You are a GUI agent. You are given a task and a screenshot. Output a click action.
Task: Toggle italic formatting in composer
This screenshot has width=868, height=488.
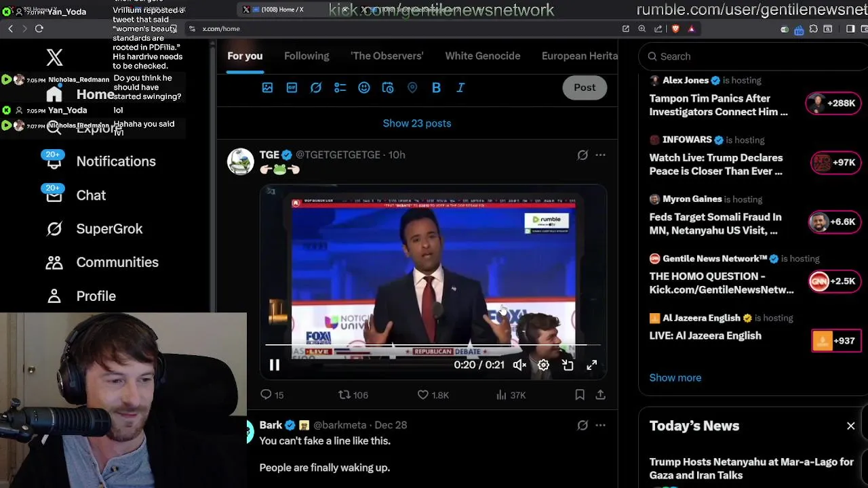[460, 87]
